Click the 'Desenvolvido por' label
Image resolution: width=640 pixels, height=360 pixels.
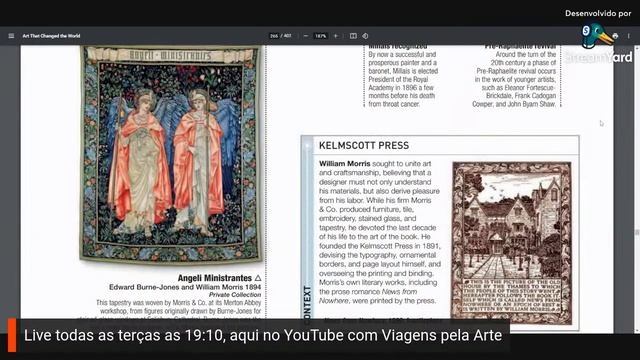tap(598, 13)
